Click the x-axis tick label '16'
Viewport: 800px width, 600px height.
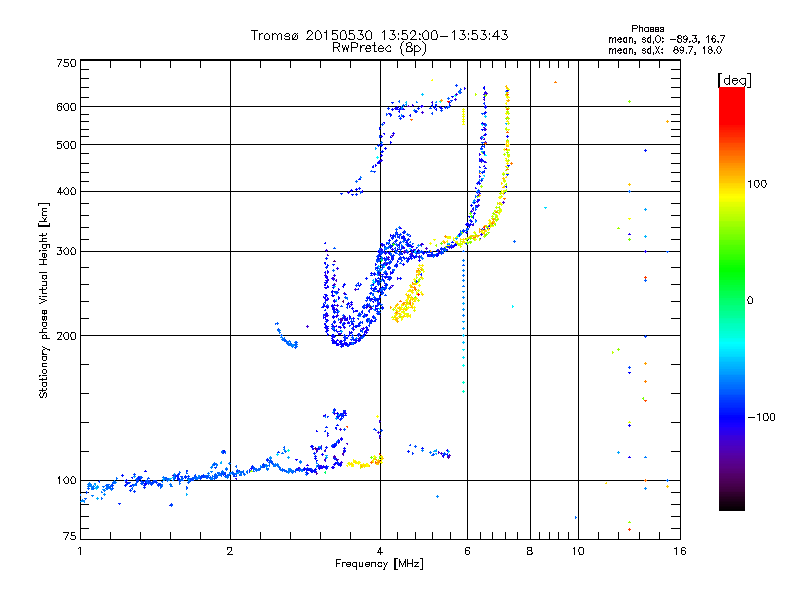(x=680, y=551)
